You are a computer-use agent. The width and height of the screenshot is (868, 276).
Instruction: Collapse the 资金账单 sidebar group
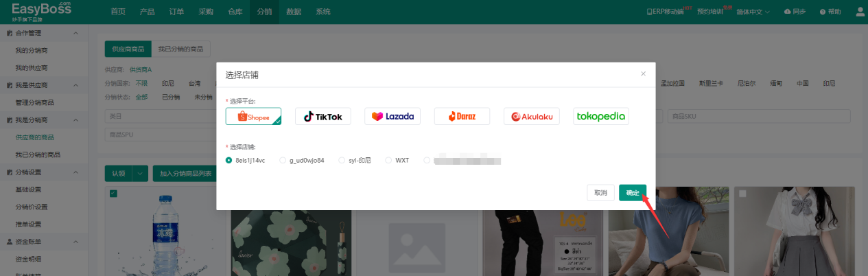pos(75,242)
